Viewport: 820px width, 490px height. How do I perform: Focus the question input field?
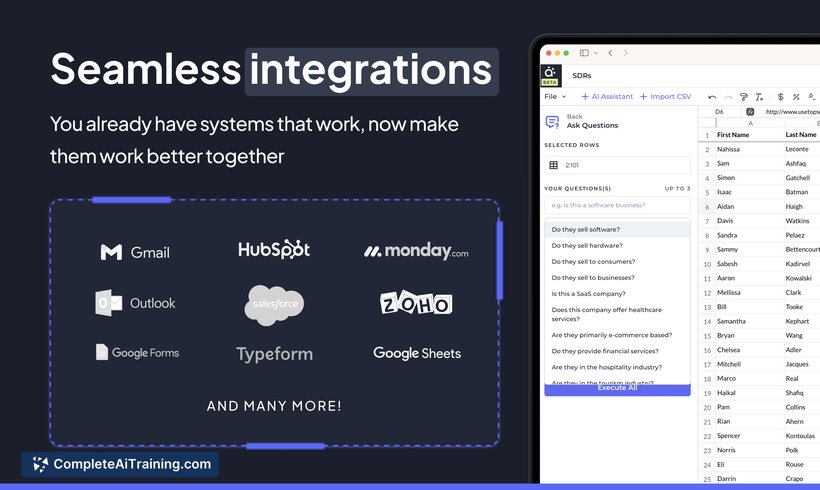[617, 205]
